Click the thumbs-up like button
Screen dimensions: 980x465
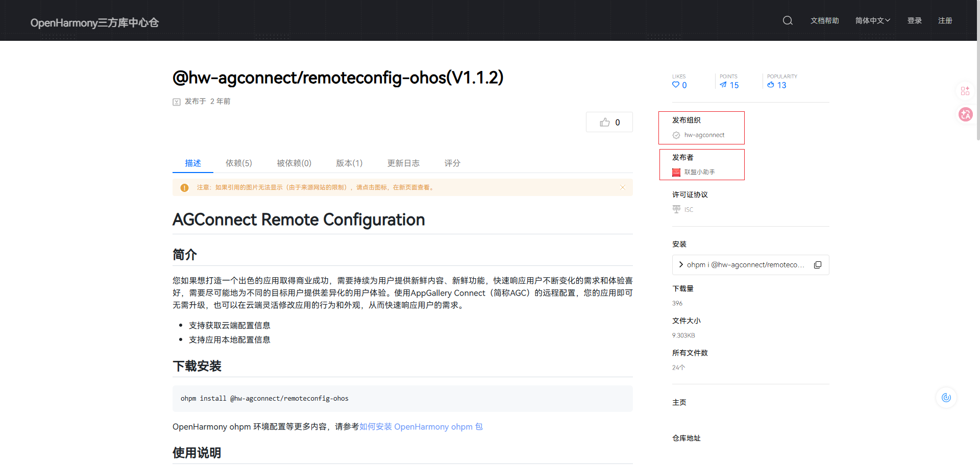coord(609,123)
